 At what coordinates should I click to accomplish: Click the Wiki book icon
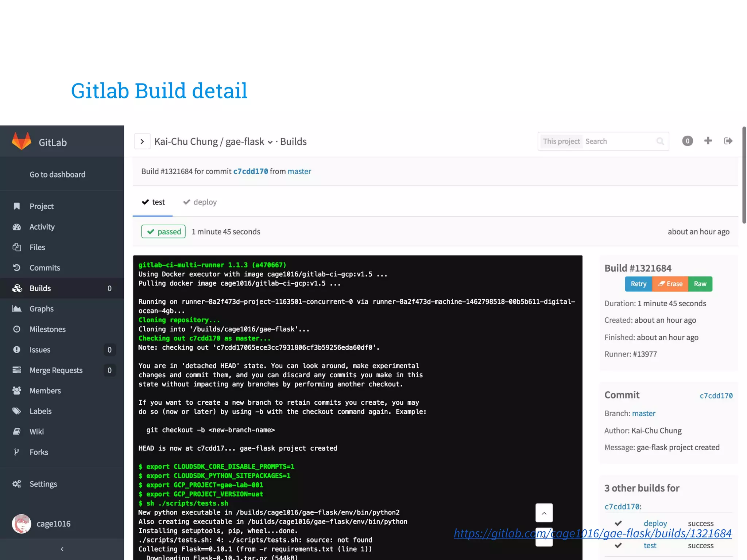[17, 431]
